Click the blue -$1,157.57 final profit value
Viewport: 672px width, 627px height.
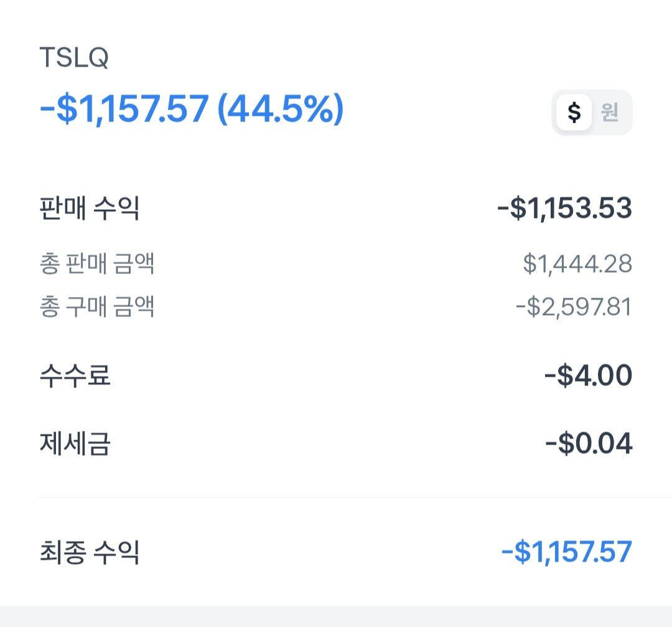[x=567, y=552]
